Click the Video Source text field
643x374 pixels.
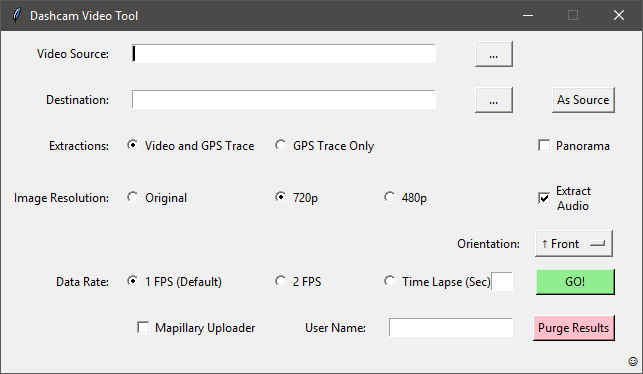pyautogui.click(x=284, y=54)
